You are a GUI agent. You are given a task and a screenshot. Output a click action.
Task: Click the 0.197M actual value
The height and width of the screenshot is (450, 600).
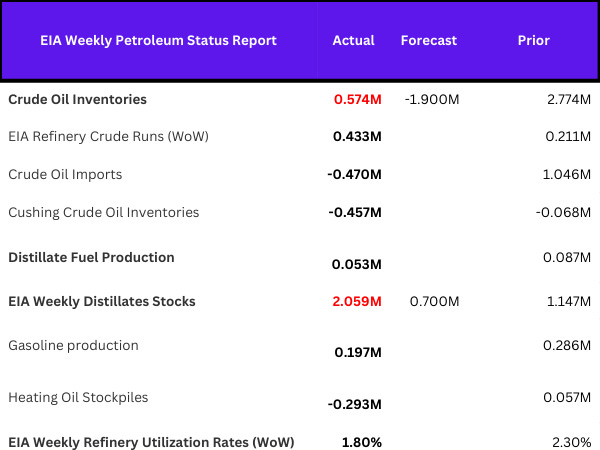pyautogui.click(x=358, y=352)
